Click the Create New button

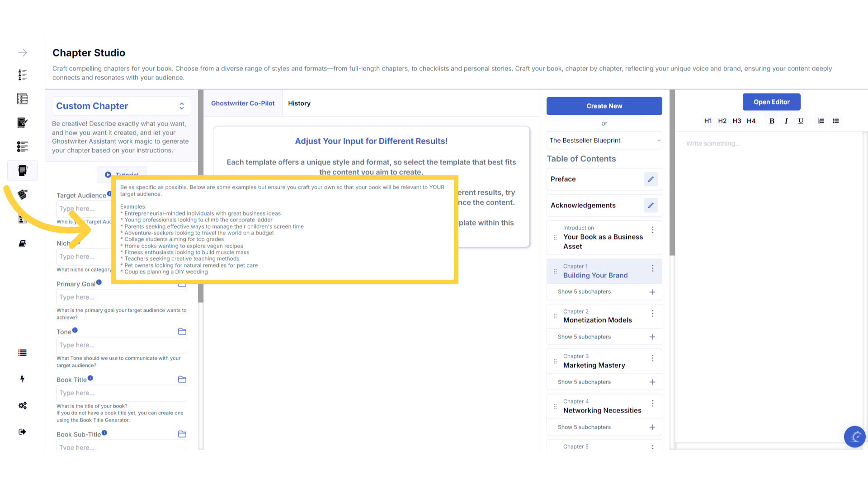tap(604, 106)
